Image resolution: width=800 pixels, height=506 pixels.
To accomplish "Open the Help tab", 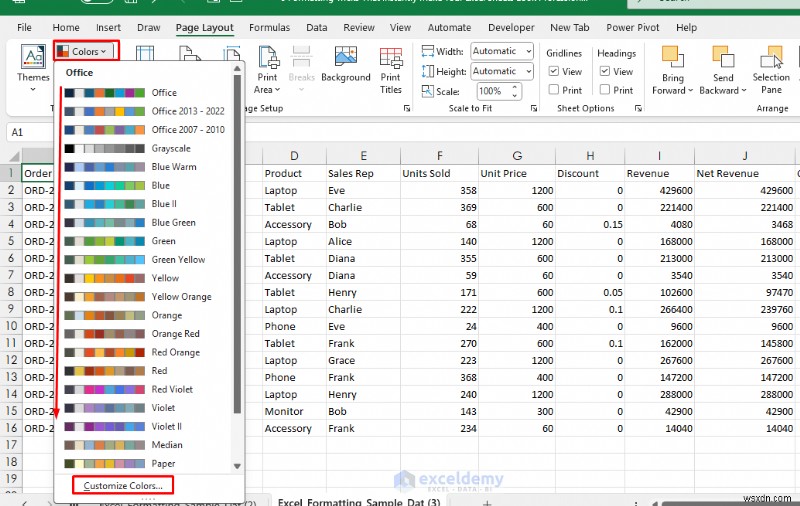I will tap(686, 28).
